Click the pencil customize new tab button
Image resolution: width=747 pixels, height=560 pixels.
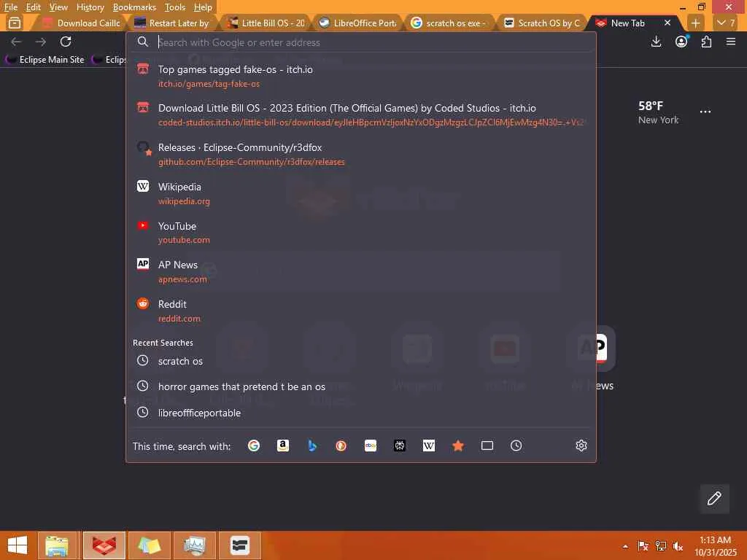click(x=714, y=499)
